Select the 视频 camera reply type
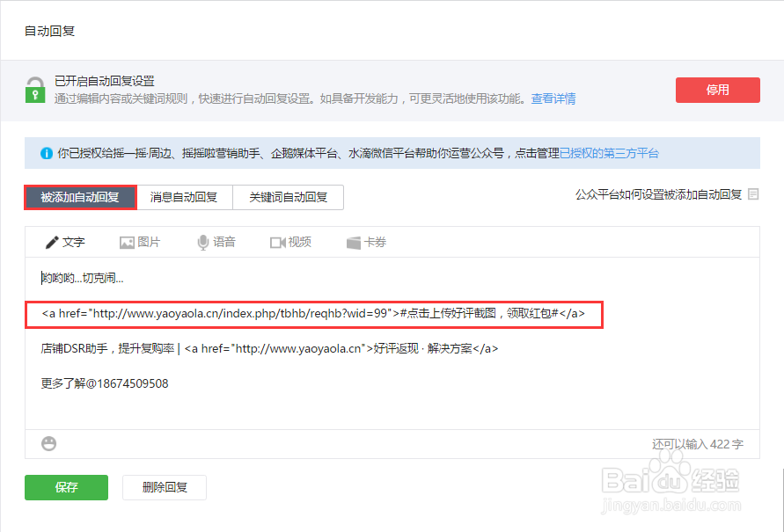 [290, 243]
